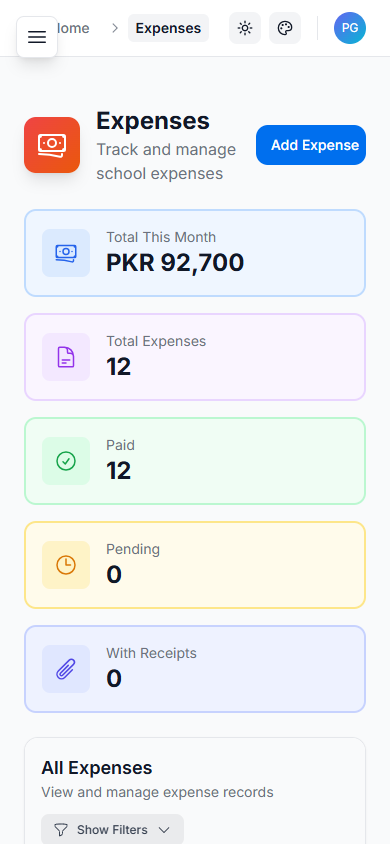Screen dimensions: 390x844
Task: Open the PG user avatar menu
Action: pos(350,28)
